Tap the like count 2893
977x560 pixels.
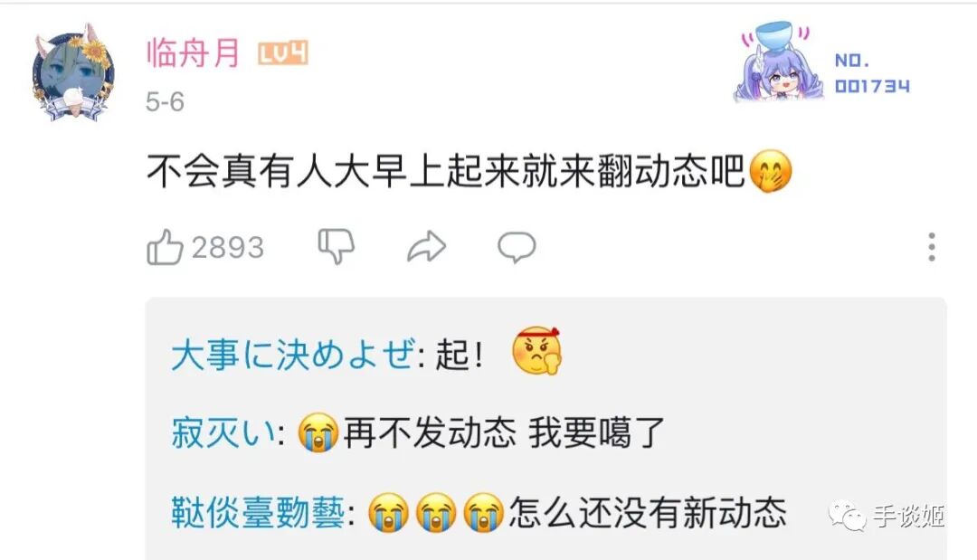[228, 247]
